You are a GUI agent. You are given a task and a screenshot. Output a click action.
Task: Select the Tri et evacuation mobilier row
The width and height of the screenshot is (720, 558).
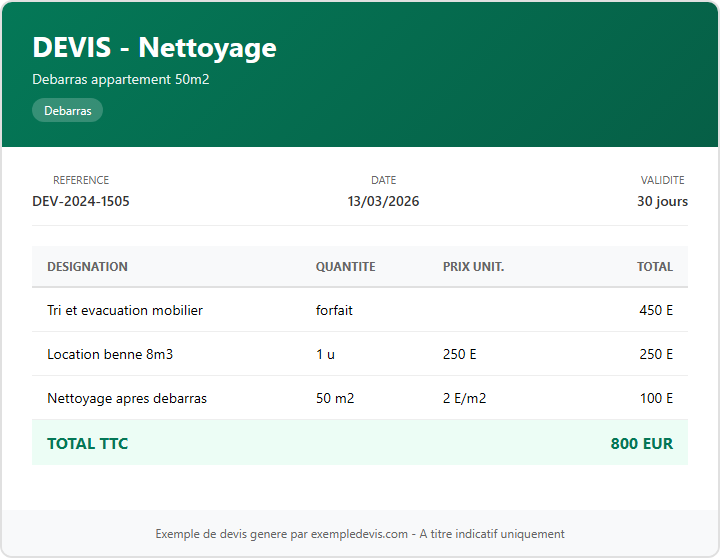[125, 310]
